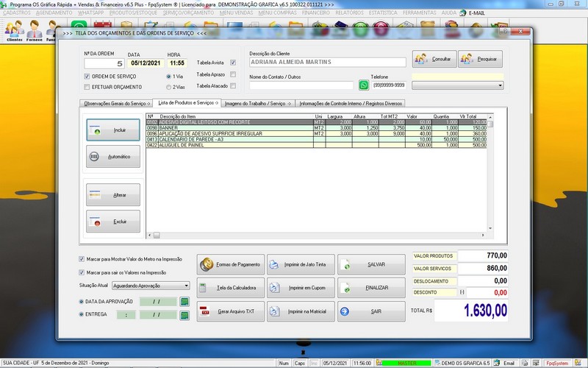The height and width of the screenshot is (368, 588).
Task: Click the item list scroll down arrow
Action: (490, 228)
